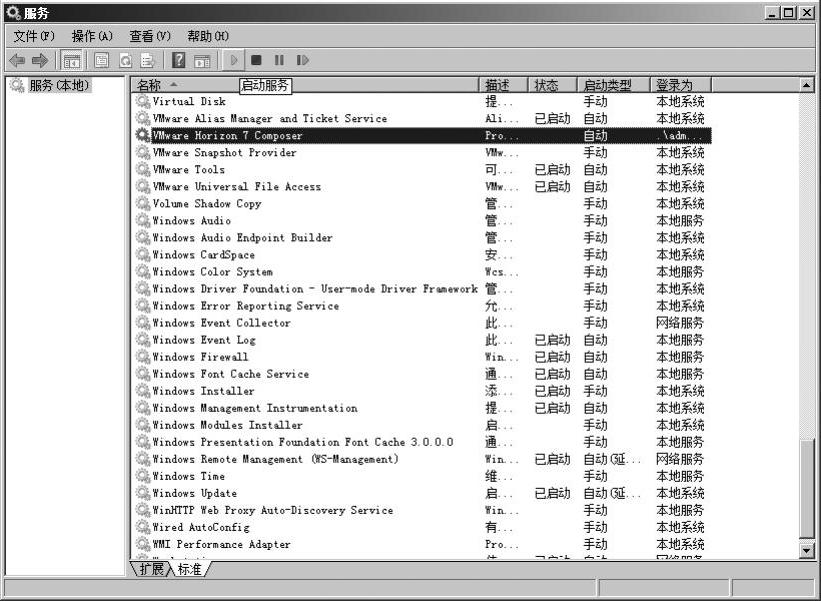Click gear icon beside Windows Installer
Image resolution: width=821 pixels, height=601 pixels.
click(x=142, y=391)
